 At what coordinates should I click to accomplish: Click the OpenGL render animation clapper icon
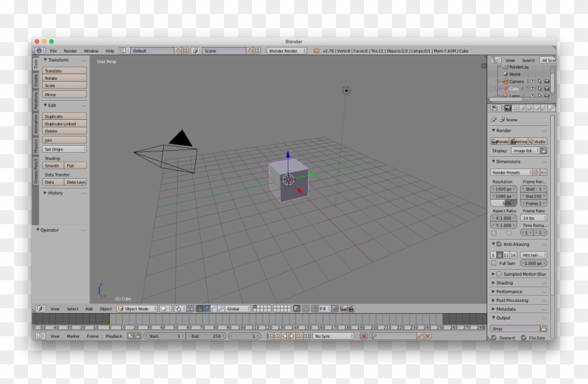pyautogui.click(x=351, y=308)
